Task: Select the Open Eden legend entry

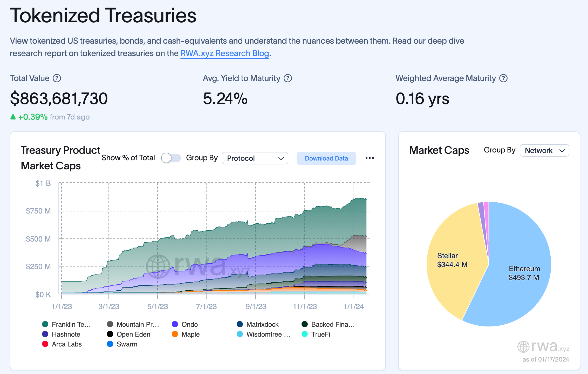Action: coord(133,334)
